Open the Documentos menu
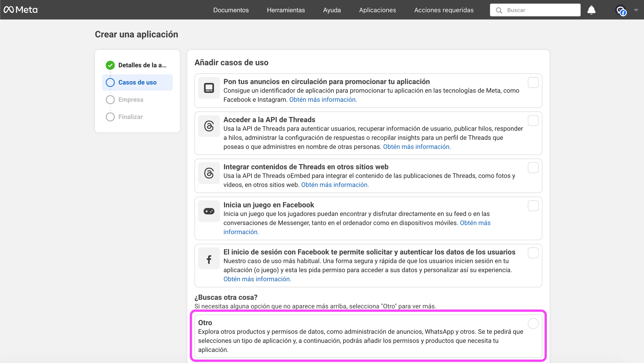This screenshot has width=644, height=363. click(x=231, y=10)
